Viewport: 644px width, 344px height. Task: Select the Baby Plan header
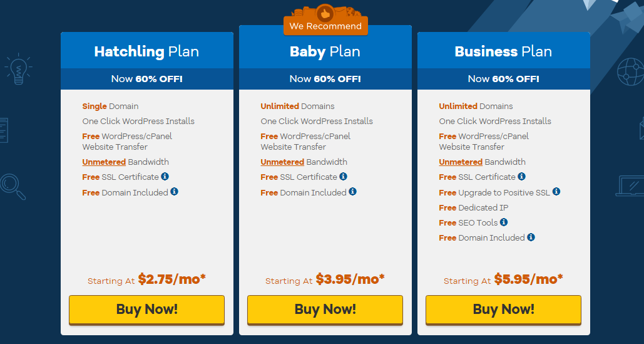click(x=325, y=51)
